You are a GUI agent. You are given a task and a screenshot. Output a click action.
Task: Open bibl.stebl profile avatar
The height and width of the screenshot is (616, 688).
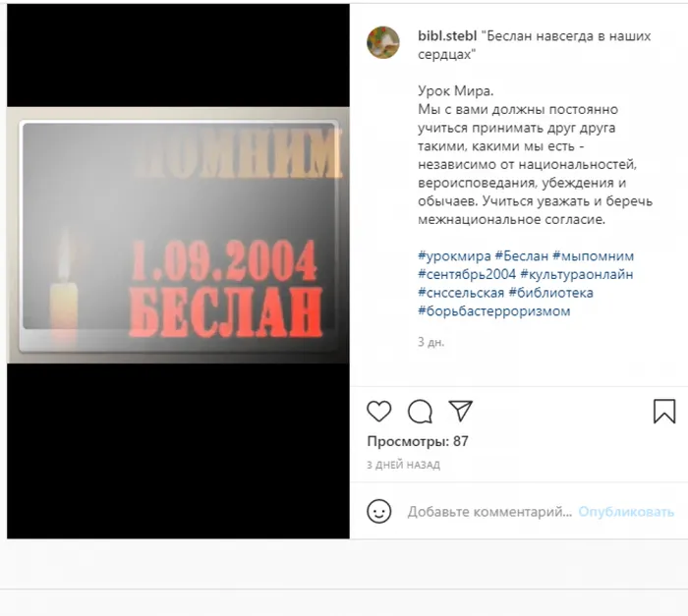click(383, 42)
